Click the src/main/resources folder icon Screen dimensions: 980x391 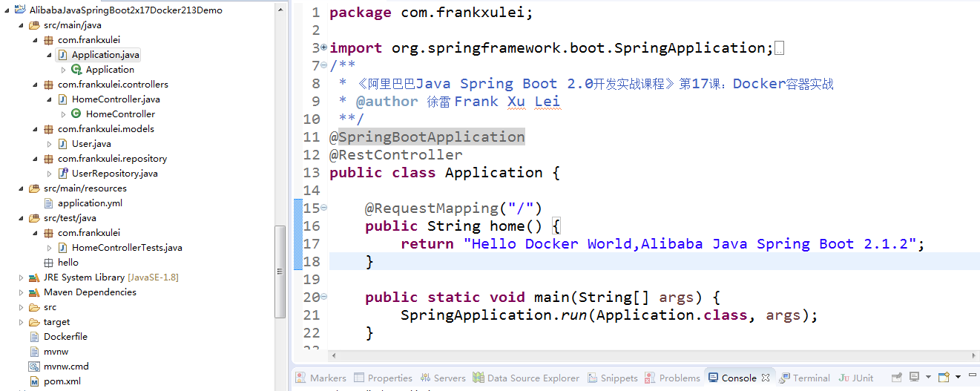point(34,188)
